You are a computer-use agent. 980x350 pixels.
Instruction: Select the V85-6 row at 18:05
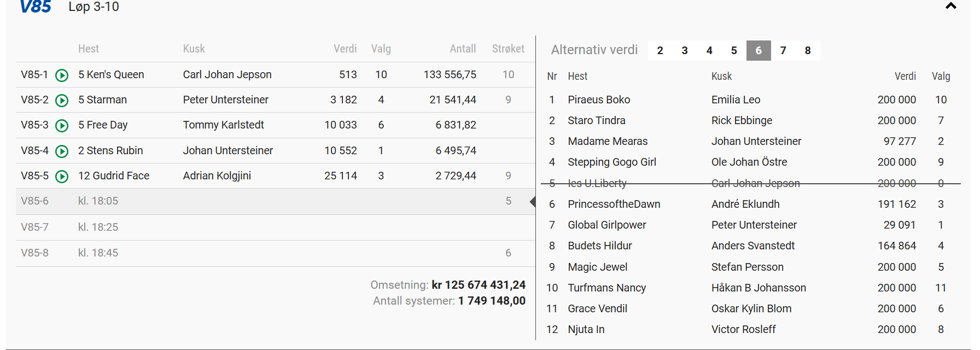click(x=273, y=201)
